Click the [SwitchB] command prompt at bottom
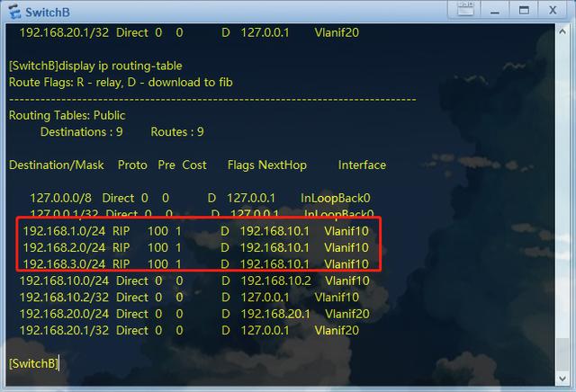Image resolution: width=576 pixels, height=392 pixels. coord(33,363)
